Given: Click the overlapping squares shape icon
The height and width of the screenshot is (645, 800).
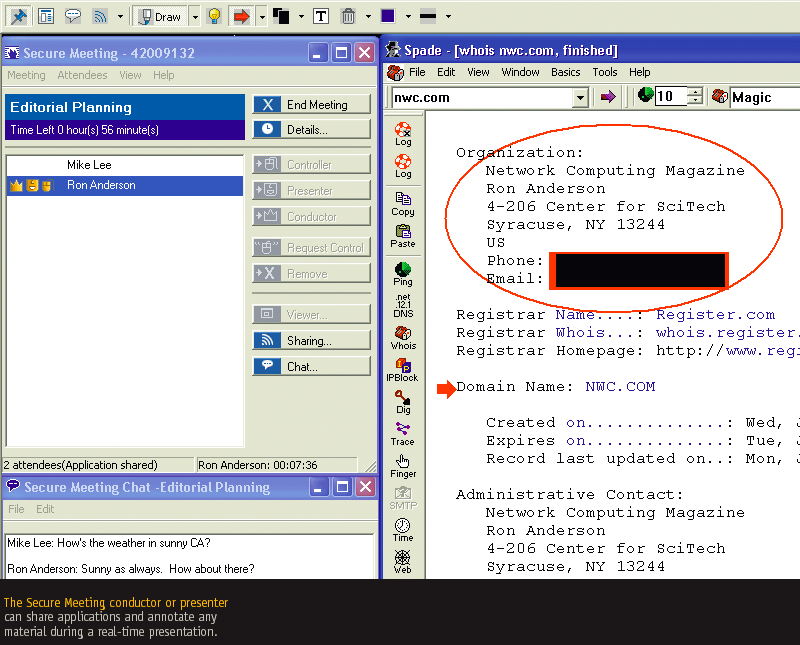Looking at the screenshot, I should pyautogui.click(x=281, y=16).
